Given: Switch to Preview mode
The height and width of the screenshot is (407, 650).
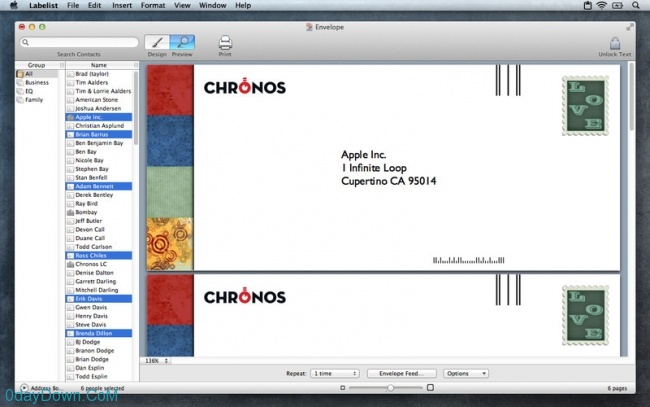Looking at the screenshot, I should [x=182, y=42].
